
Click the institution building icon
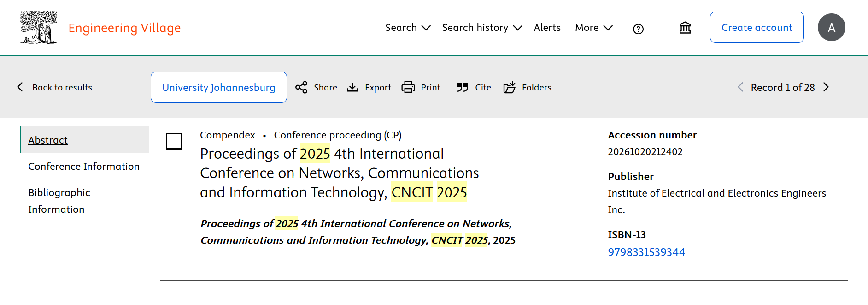coord(685,28)
